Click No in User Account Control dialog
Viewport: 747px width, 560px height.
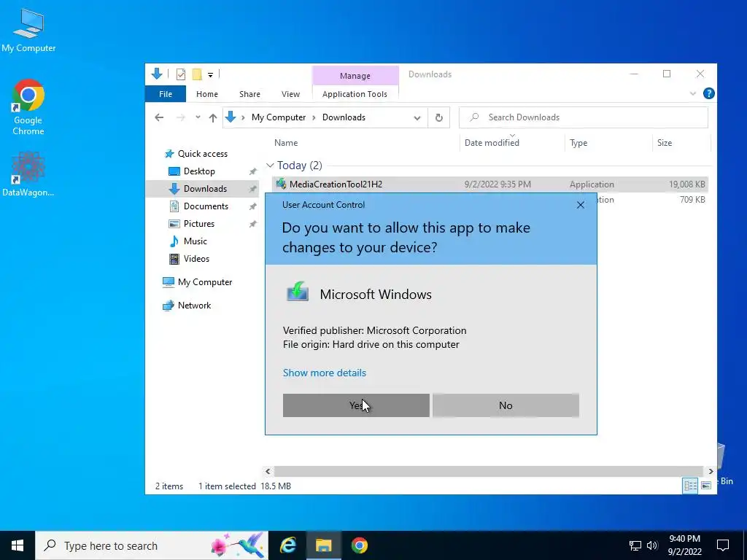point(506,405)
